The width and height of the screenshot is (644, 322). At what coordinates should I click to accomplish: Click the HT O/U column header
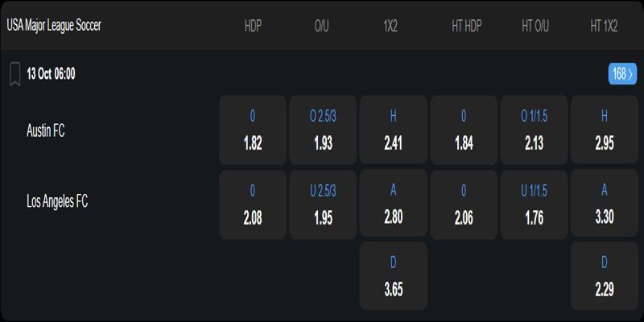(535, 26)
